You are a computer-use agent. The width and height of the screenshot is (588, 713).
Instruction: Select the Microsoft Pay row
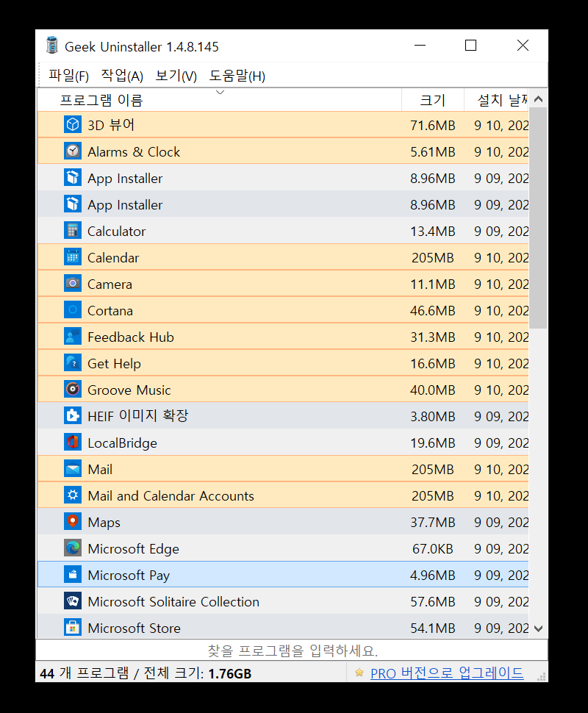[x=283, y=574]
